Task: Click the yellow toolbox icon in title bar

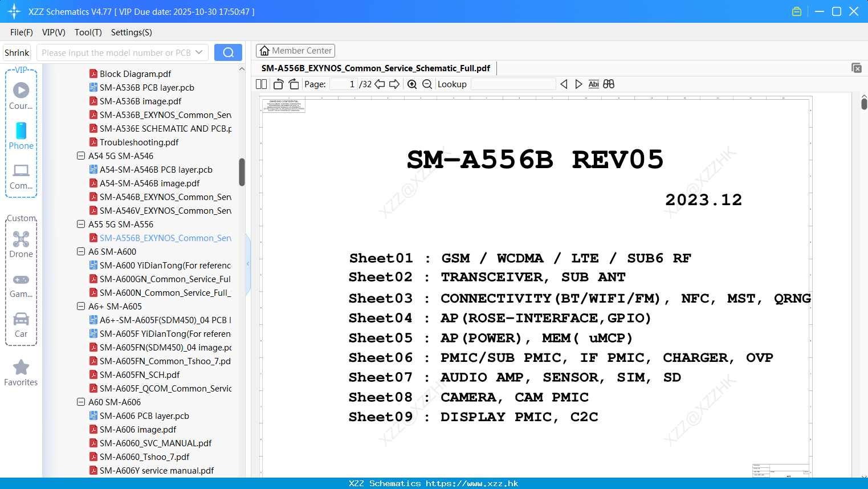Action: (x=797, y=11)
